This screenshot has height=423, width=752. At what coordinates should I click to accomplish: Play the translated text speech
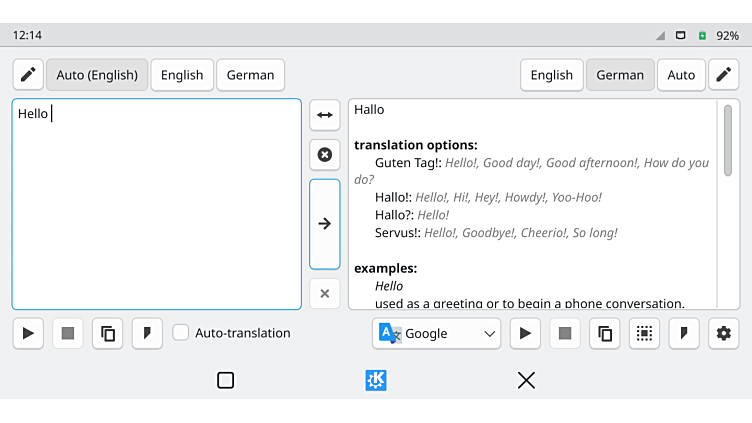coord(525,333)
